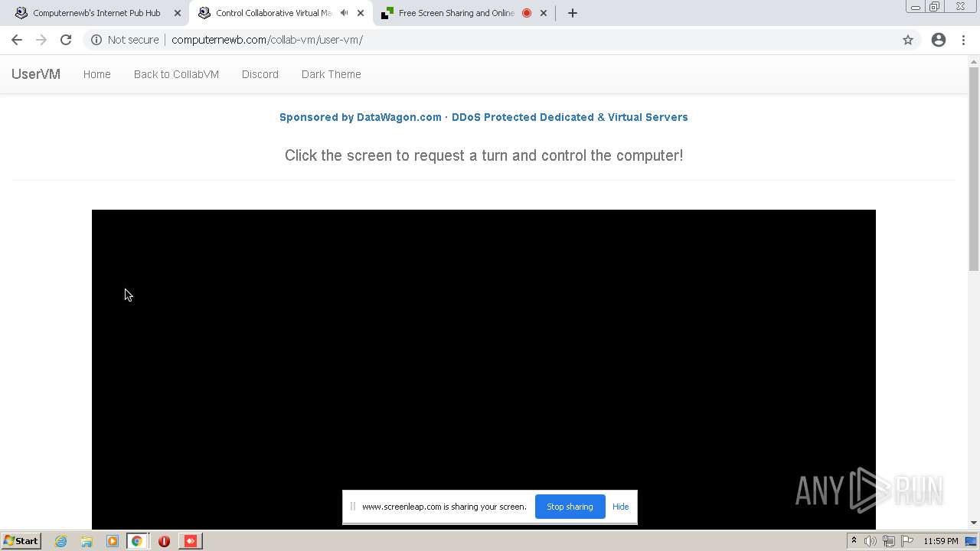This screenshot has height=551, width=980.
Task: Open the Opera icon in the taskbar
Action: pyautogui.click(x=164, y=541)
